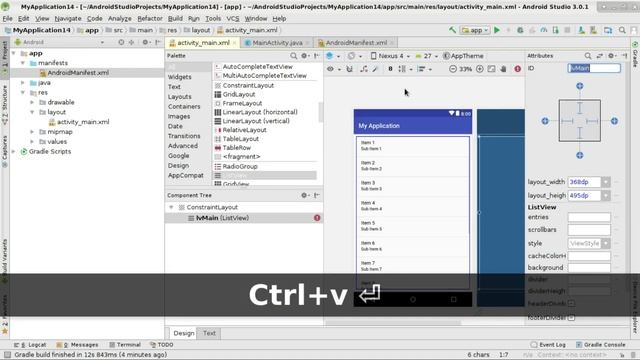640x360 pixels.
Task: Open the Build menu
Action: [x=175, y=19]
